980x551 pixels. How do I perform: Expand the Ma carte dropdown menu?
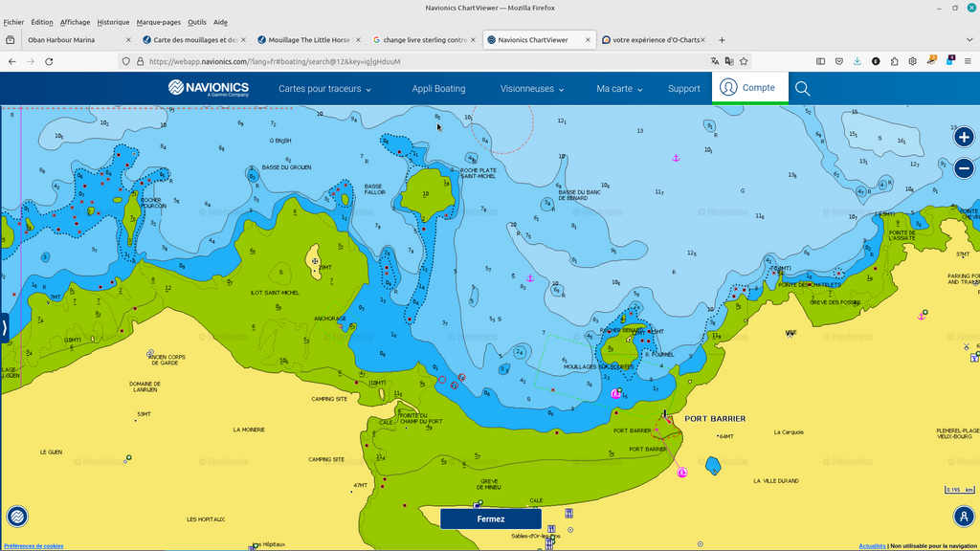[619, 89]
